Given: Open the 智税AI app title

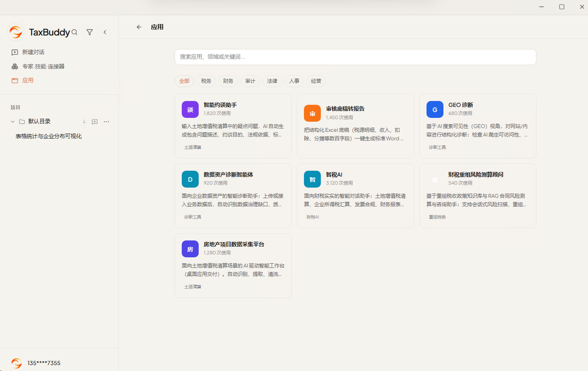Looking at the screenshot, I should point(334,175).
